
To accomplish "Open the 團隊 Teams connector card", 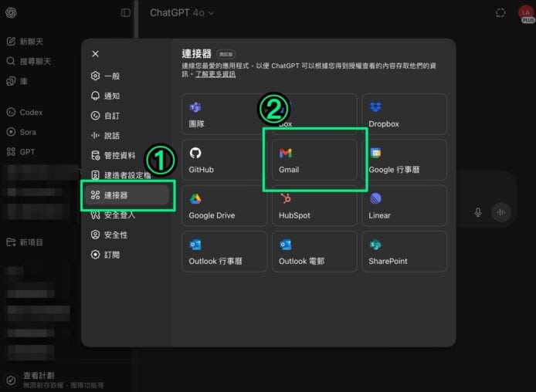I will pos(224,114).
